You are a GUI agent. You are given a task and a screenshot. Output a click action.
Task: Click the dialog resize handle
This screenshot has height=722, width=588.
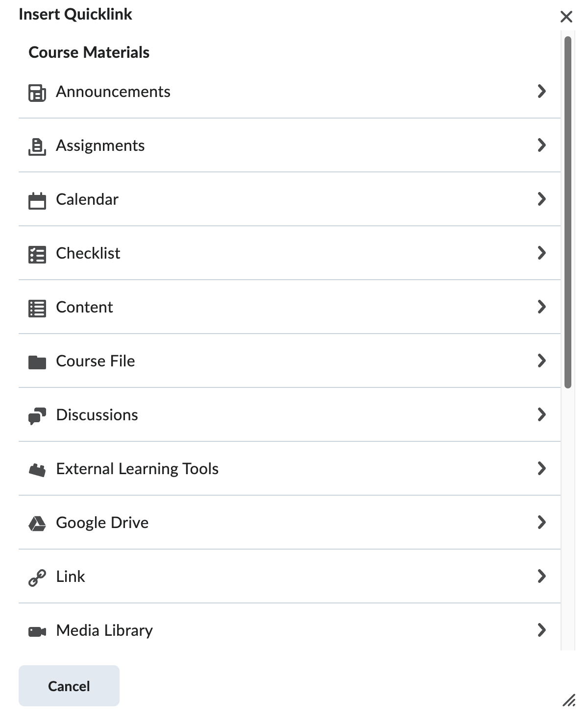569,700
